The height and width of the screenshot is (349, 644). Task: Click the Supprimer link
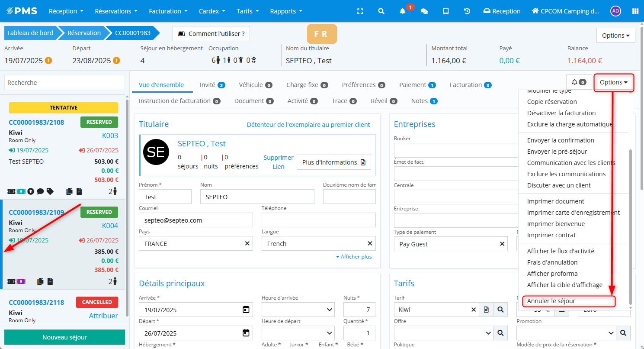tap(279, 158)
